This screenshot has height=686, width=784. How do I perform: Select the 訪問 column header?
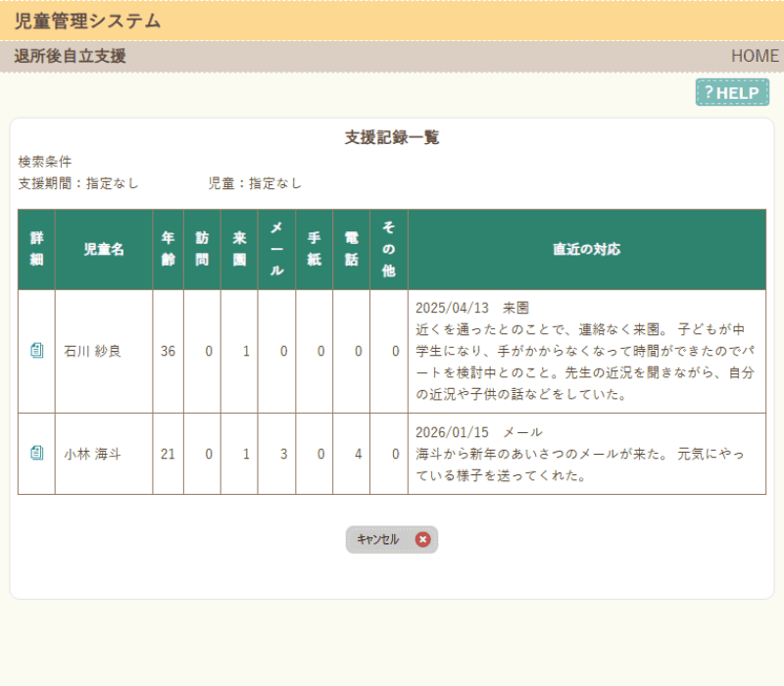[202, 250]
